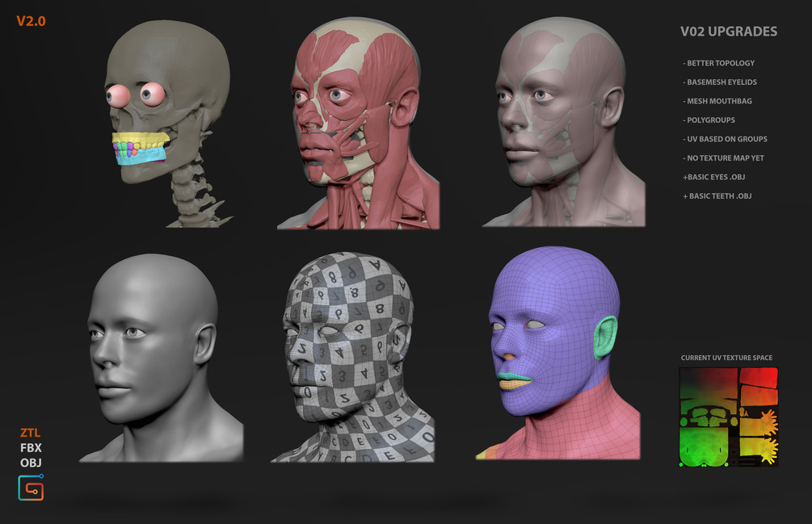Click the ZTL format label
The height and width of the screenshot is (524, 812).
click(31, 433)
